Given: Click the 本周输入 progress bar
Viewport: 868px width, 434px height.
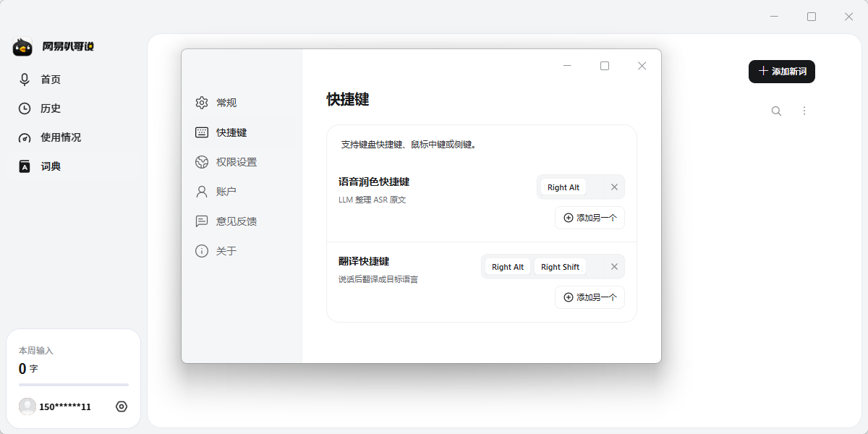Looking at the screenshot, I should coord(74,385).
